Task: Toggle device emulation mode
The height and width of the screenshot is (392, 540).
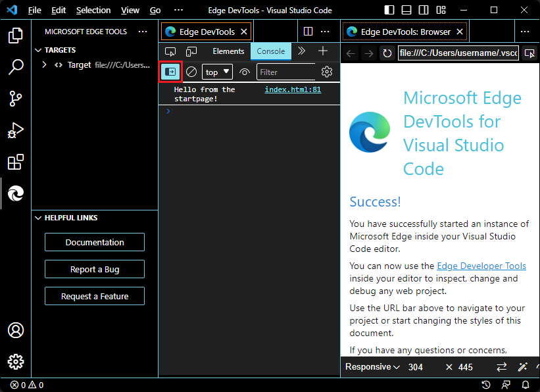Action: coord(191,51)
